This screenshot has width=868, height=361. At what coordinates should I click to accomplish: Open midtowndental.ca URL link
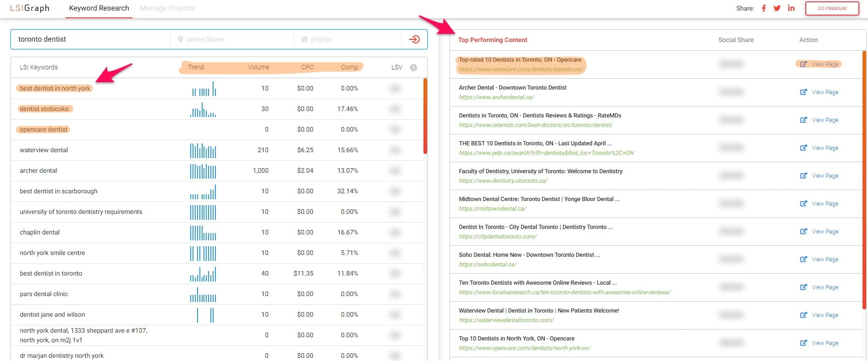(493, 209)
